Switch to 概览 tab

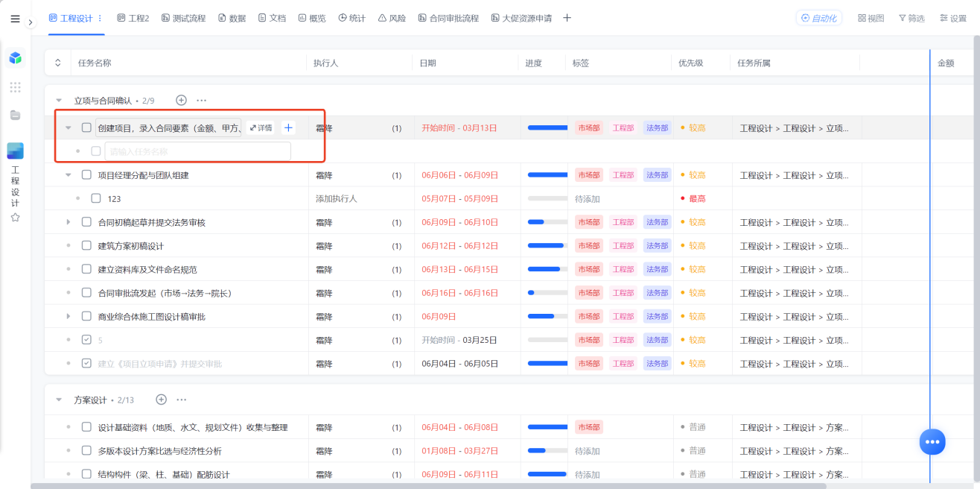(312, 18)
